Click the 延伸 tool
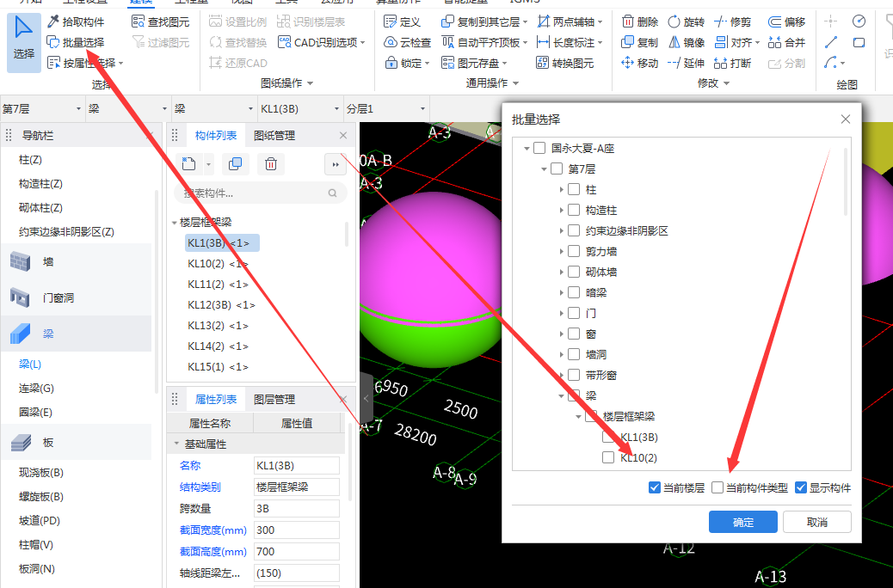The image size is (893, 588). click(687, 63)
